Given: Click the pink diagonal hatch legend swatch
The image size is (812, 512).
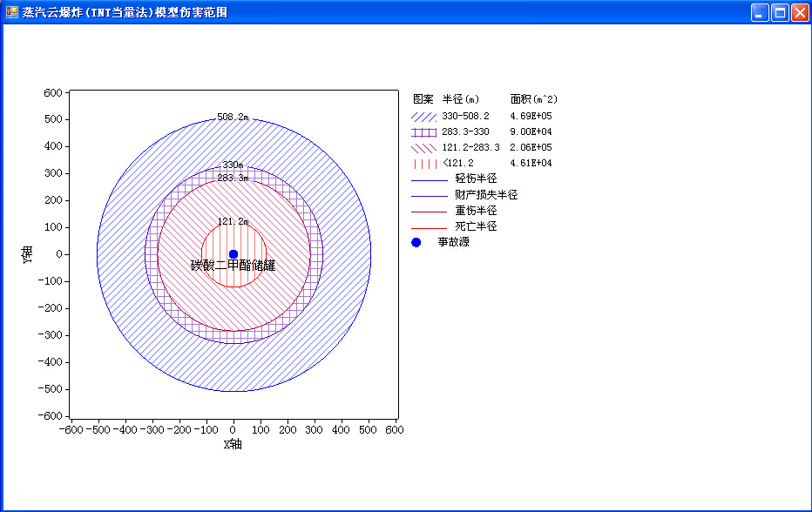Looking at the screenshot, I should tap(423, 148).
